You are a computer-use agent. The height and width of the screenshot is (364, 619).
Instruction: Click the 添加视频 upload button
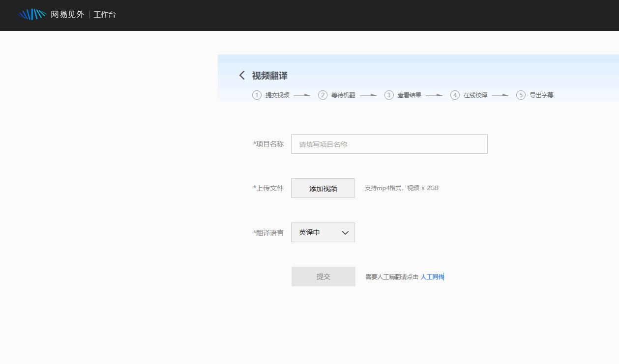[323, 188]
